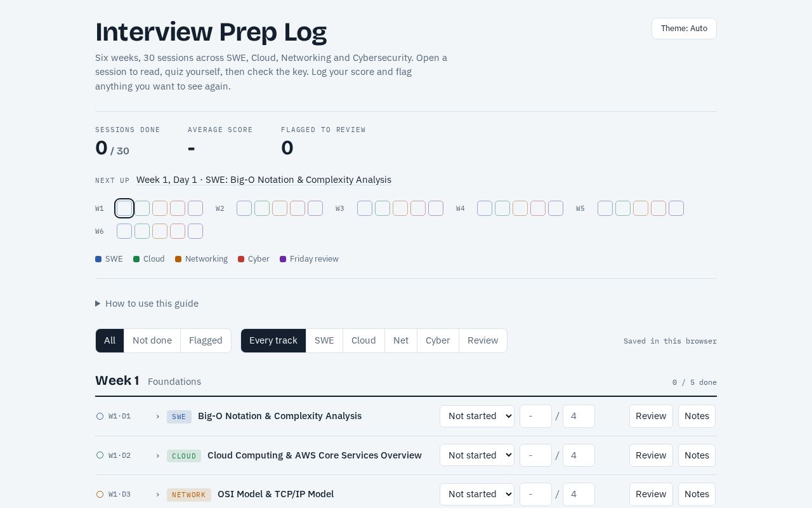Open Week 2 Day 1 SWE grid square
812x508 pixels.
pos(244,208)
